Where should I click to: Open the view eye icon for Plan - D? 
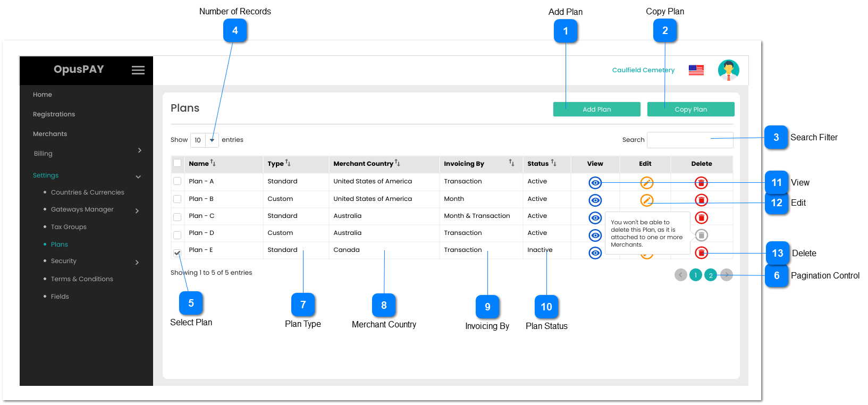[595, 235]
